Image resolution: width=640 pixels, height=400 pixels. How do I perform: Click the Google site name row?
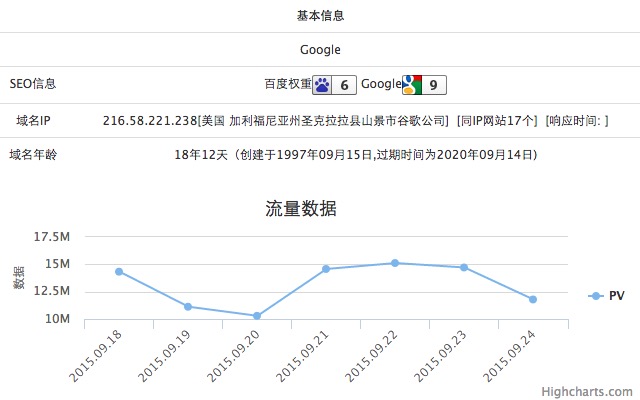coord(320,49)
